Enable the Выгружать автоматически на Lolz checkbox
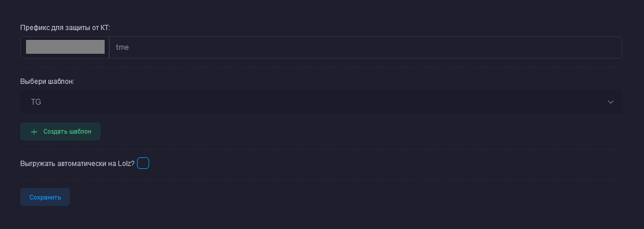 (143, 163)
